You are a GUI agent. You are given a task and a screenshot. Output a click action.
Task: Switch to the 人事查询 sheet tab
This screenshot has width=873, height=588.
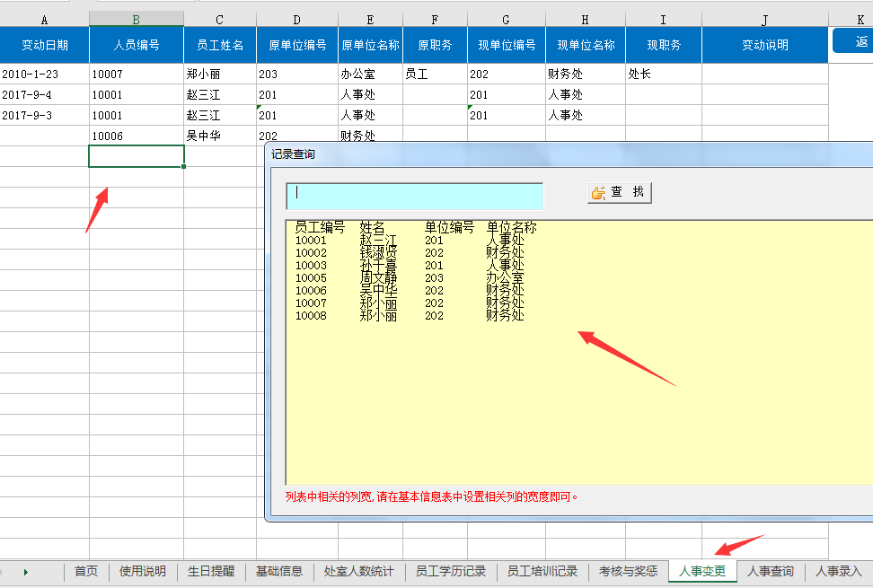771,571
